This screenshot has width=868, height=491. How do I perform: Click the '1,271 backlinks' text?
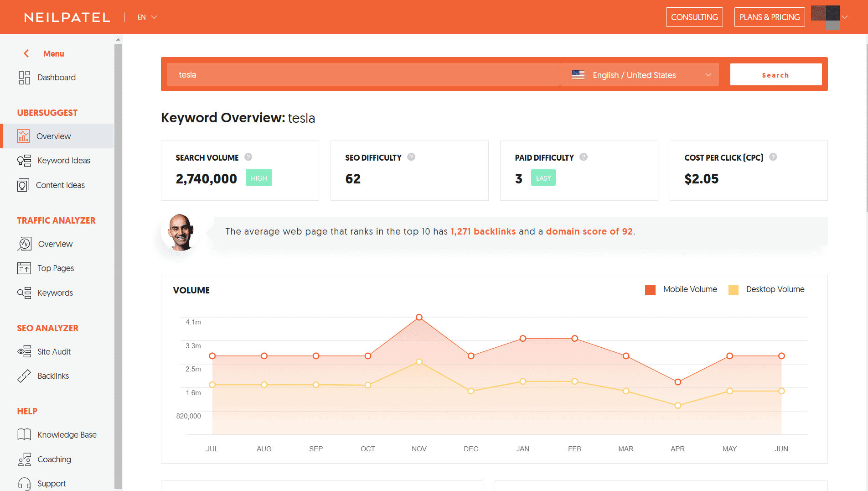pyautogui.click(x=483, y=231)
